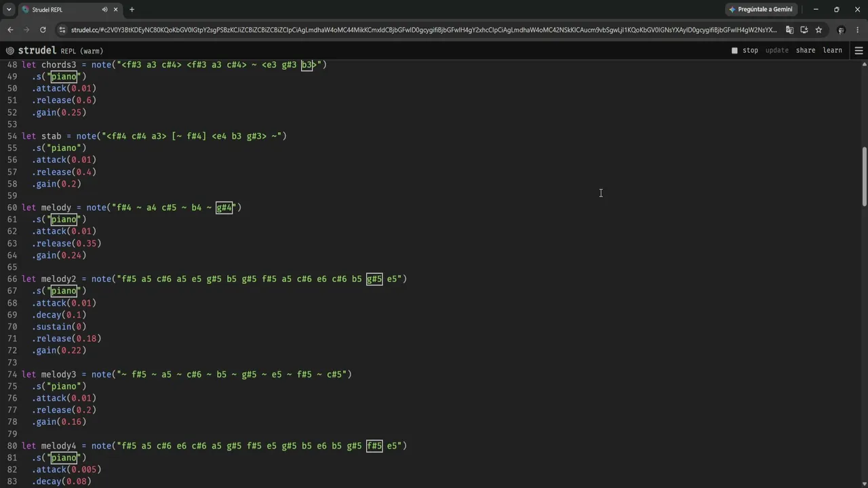Screen dimensions: 868x488
Task: Click the strudel.cc URL address field
Action: coord(424,30)
